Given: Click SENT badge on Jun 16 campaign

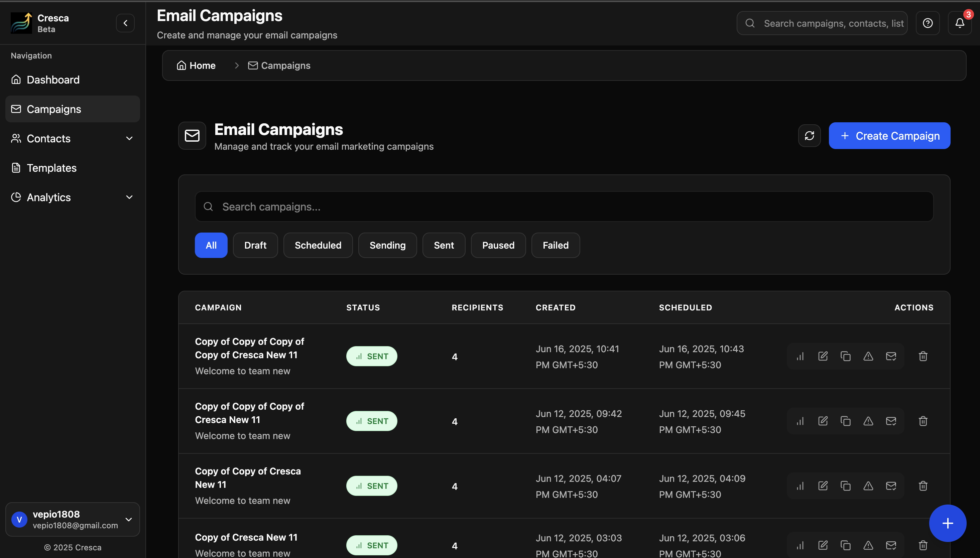Looking at the screenshot, I should point(371,357).
